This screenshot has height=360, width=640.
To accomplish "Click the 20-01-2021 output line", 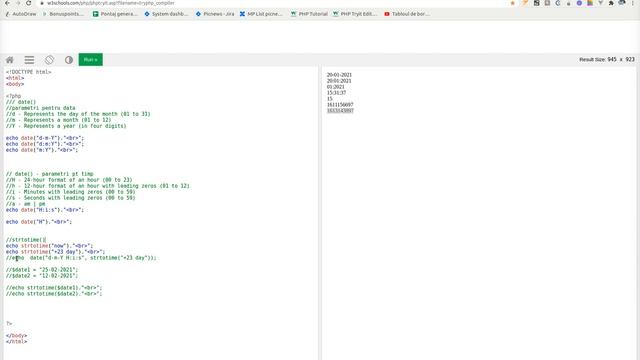I will 339,75.
